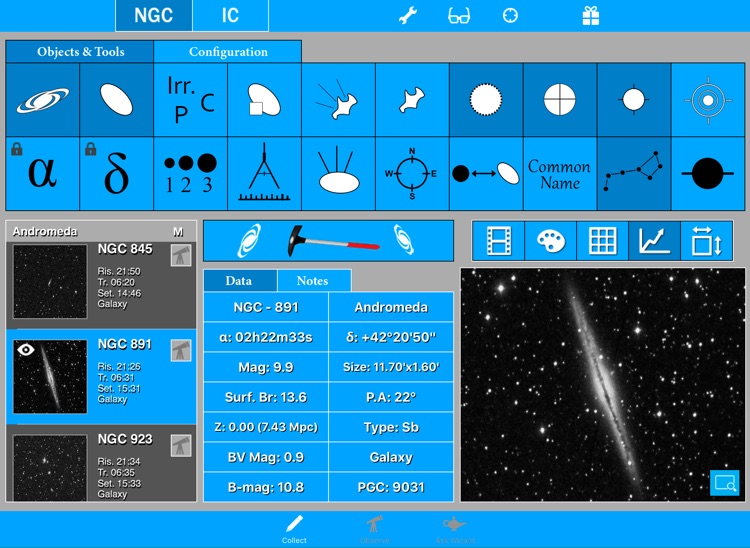Select the NGC 923 list entry
Screen dimensions: 750x548
(x=101, y=463)
